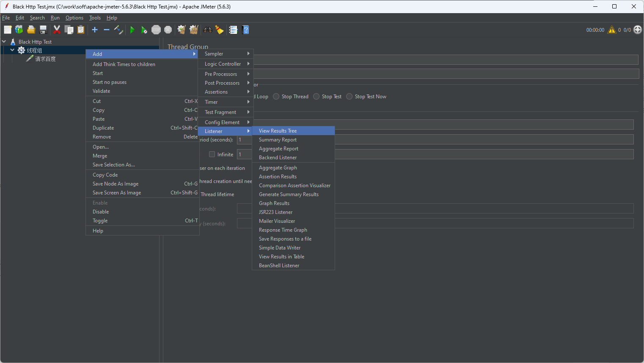Choose View Results Tree listener
Viewport: 644px width, 363px height.
coord(293,131)
